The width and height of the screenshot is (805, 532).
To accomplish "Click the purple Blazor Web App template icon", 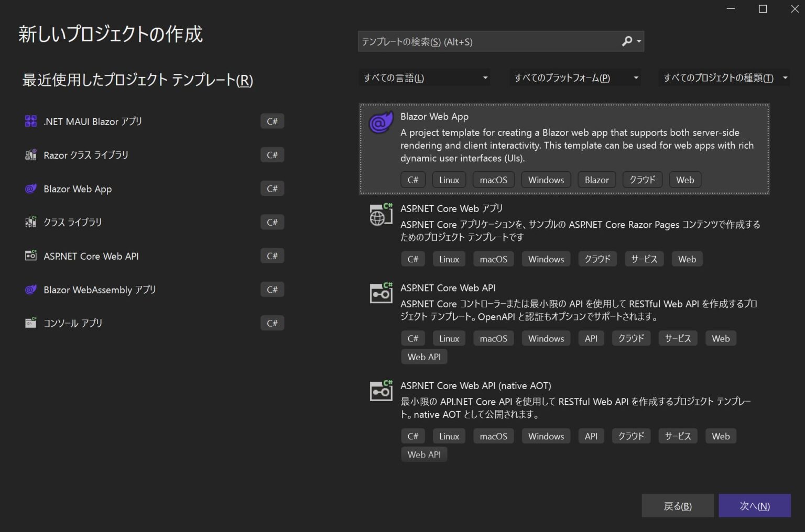I will [x=380, y=123].
